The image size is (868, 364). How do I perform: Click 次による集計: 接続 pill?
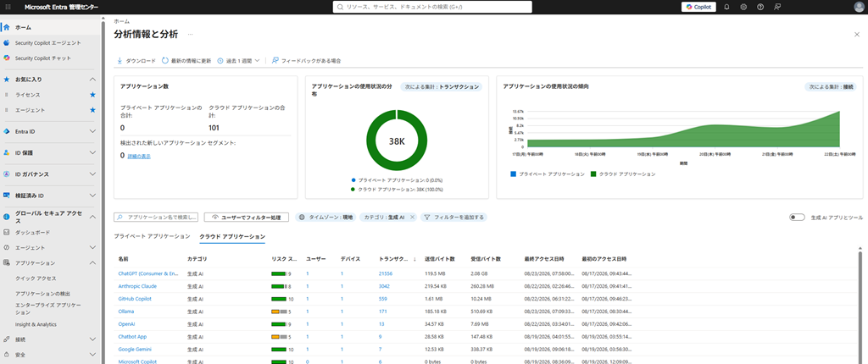tap(830, 87)
